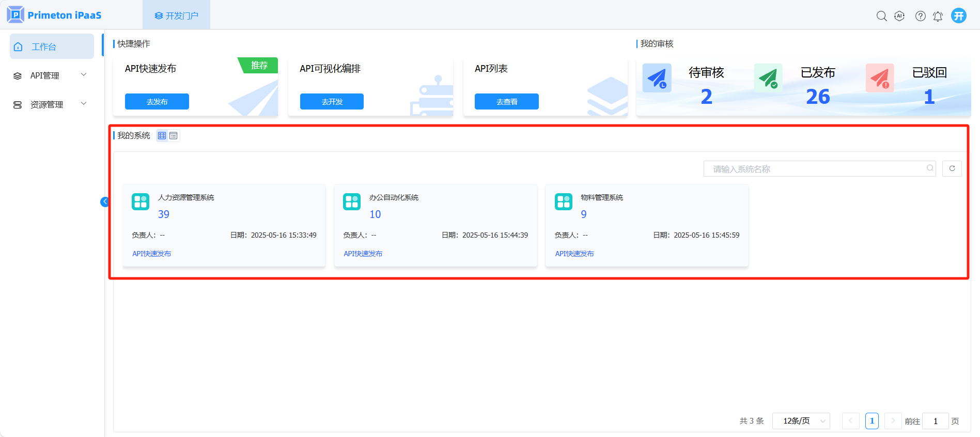Switch My Systems to card view
Viewport: 980px width, 437px height.
coord(162,136)
